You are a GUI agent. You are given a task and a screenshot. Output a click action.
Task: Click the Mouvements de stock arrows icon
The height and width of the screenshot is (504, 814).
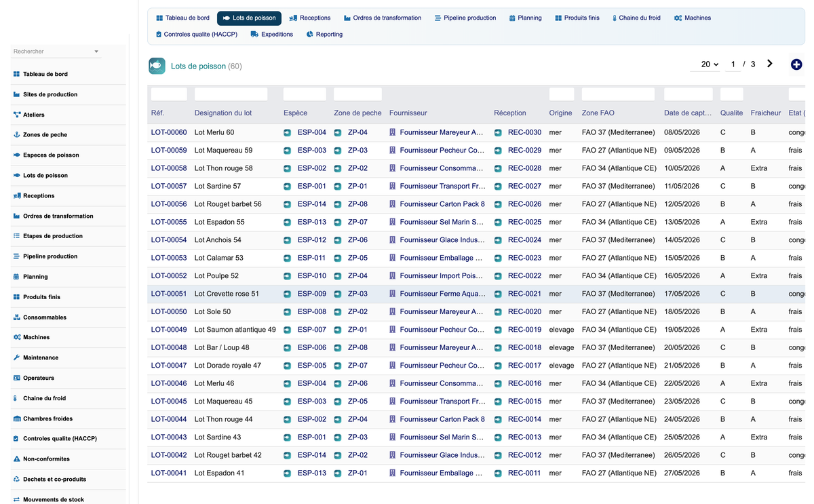17,499
